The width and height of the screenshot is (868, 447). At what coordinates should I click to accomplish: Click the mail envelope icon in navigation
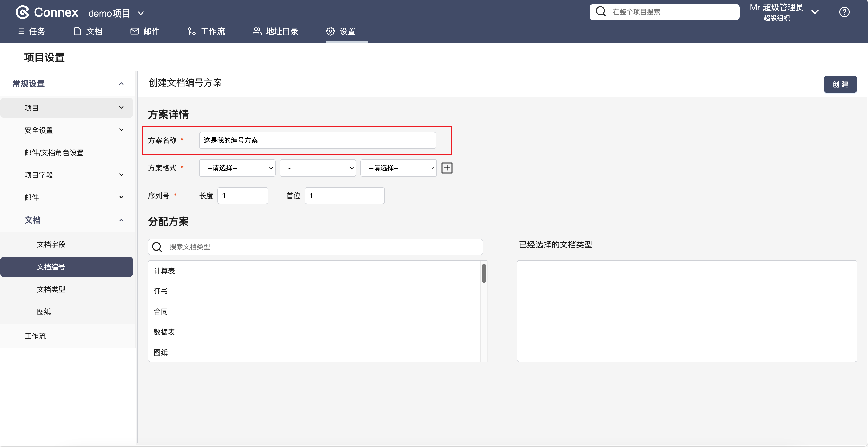click(x=134, y=31)
